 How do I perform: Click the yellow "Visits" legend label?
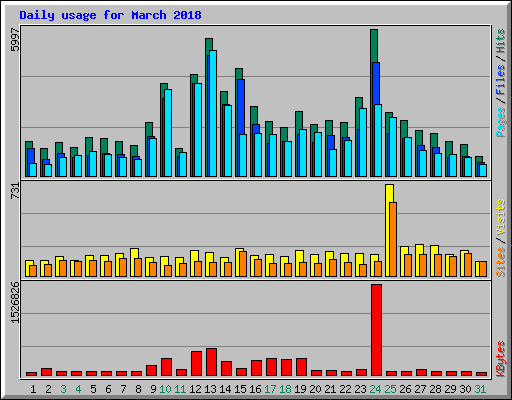pyautogui.click(x=500, y=217)
